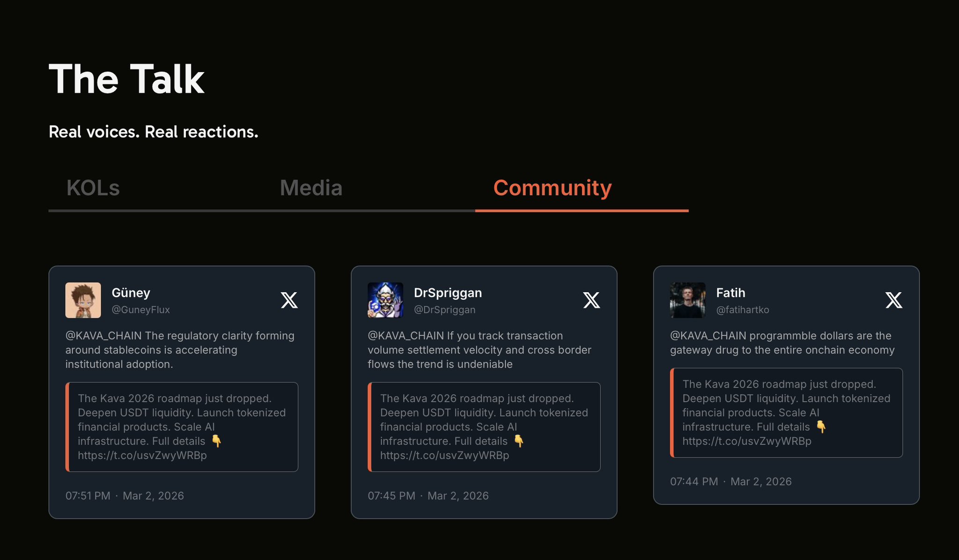Viewport: 959px width, 560px height.
Task: Click the t.co link in DrSpriggan's quoted post
Action: pyautogui.click(x=444, y=455)
